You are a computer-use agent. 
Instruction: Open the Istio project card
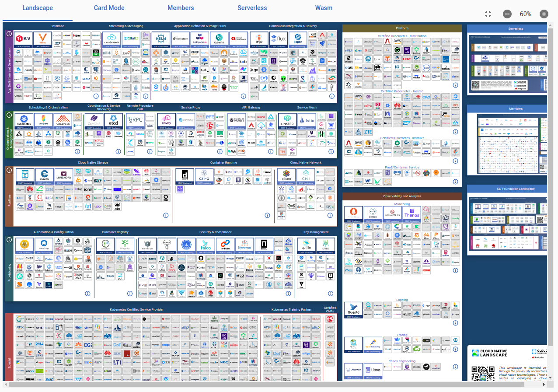click(x=306, y=121)
